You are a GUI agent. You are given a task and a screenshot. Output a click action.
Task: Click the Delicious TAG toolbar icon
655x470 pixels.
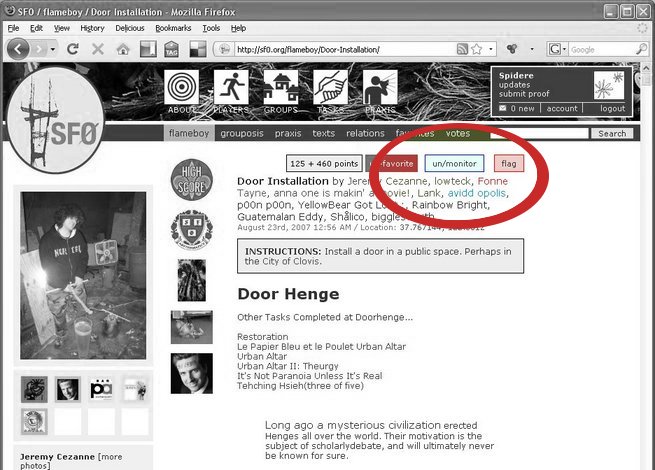click(x=171, y=49)
